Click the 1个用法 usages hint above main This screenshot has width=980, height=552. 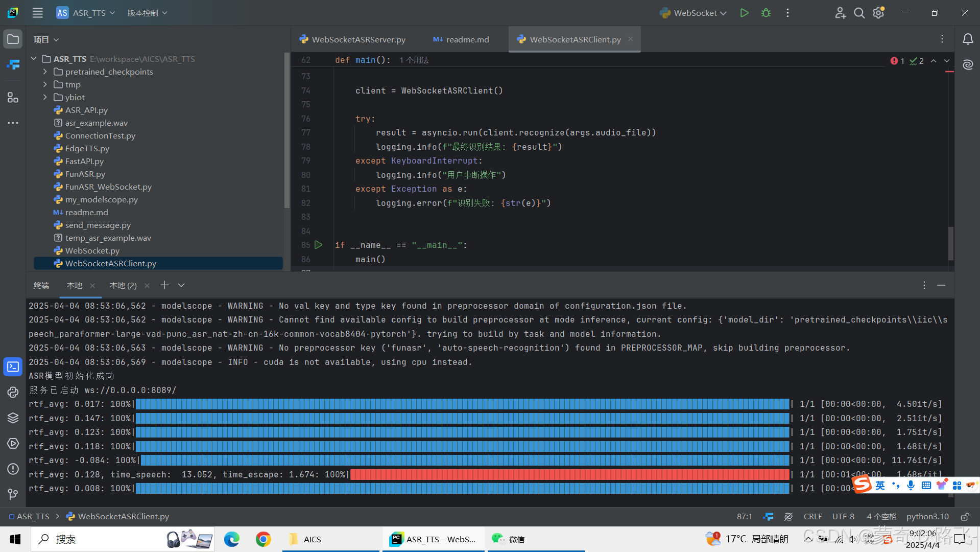pyautogui.click(x=414, y=60)
